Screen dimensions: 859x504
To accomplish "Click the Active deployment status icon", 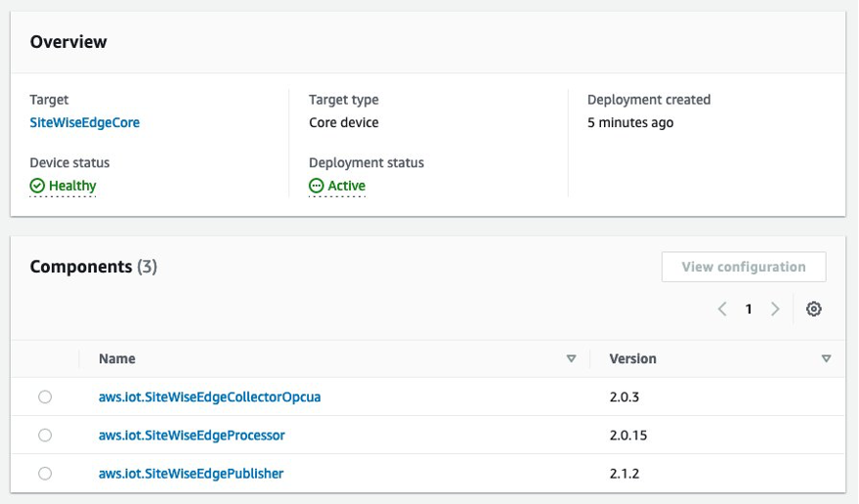I will (x=316, y=186).
